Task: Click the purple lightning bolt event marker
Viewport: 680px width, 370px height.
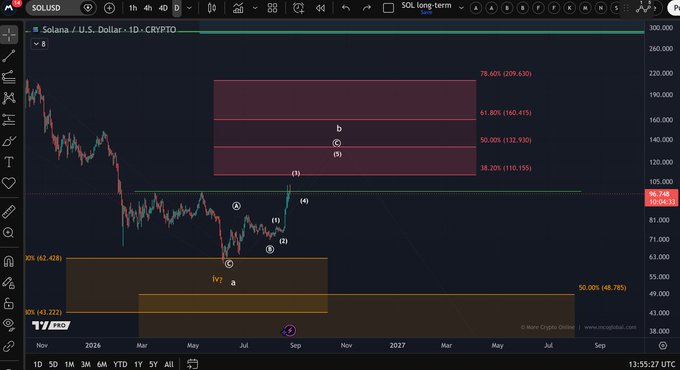Action: pyautogui.click(x=289, y=331)
